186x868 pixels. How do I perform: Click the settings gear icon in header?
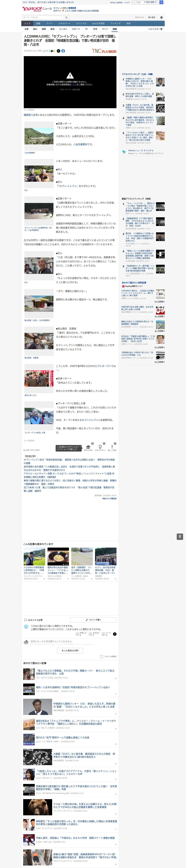(161, 17)
